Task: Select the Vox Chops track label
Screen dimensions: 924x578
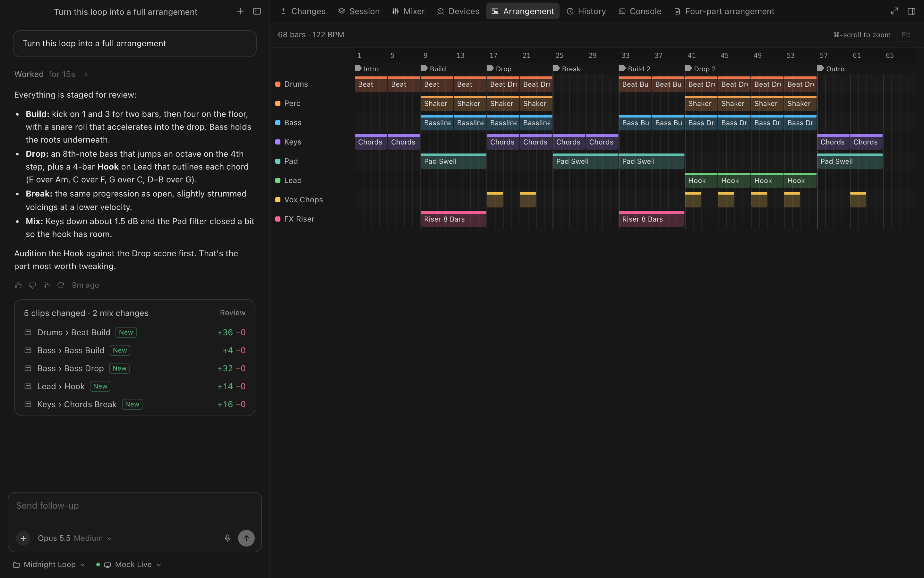Action: pos(304,199)
